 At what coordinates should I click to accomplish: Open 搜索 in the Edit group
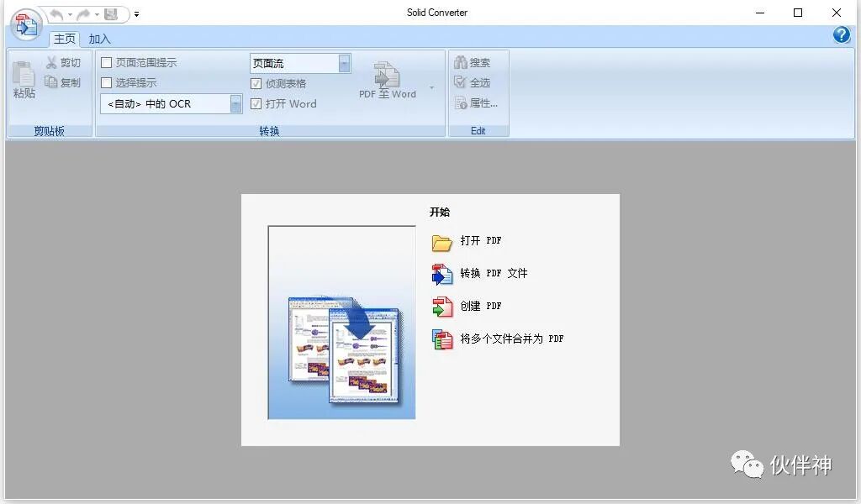click(x=462, y=62)
